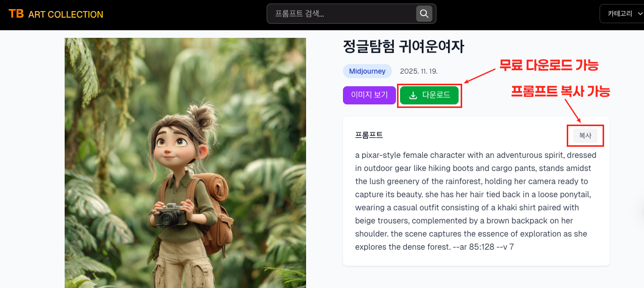This screenshot has height=288, width=644.
Task: Click the download arrow icon
Action: 413,95
